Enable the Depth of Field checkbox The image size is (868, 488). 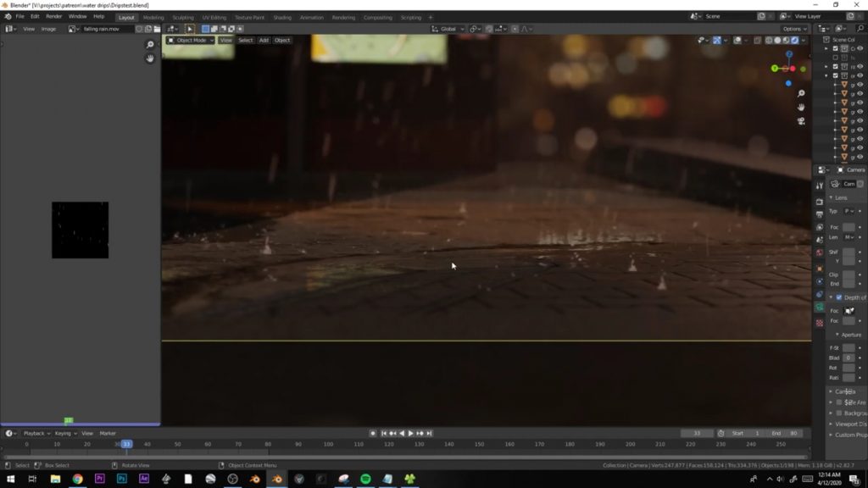point(839,297)
